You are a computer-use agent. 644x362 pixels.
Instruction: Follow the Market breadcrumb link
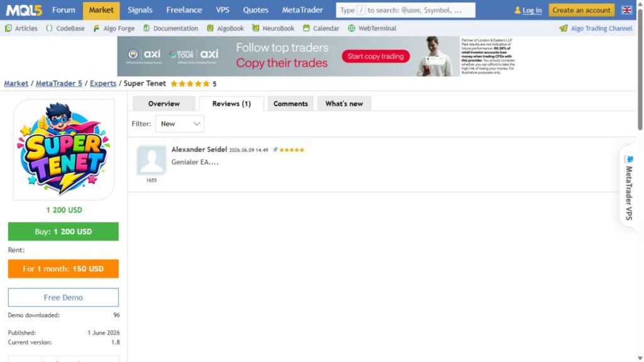click(16, 84)
